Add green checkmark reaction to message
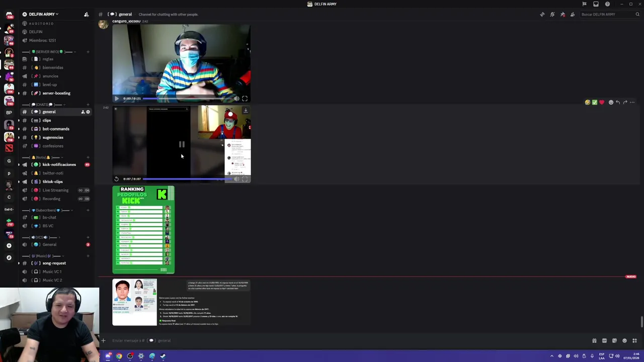The height and width of the screenshot is (362, 644). tap(595, 102)
